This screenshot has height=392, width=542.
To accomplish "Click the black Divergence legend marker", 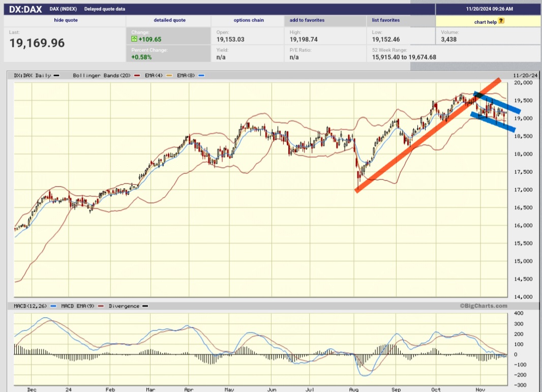I will click(145, 306).
